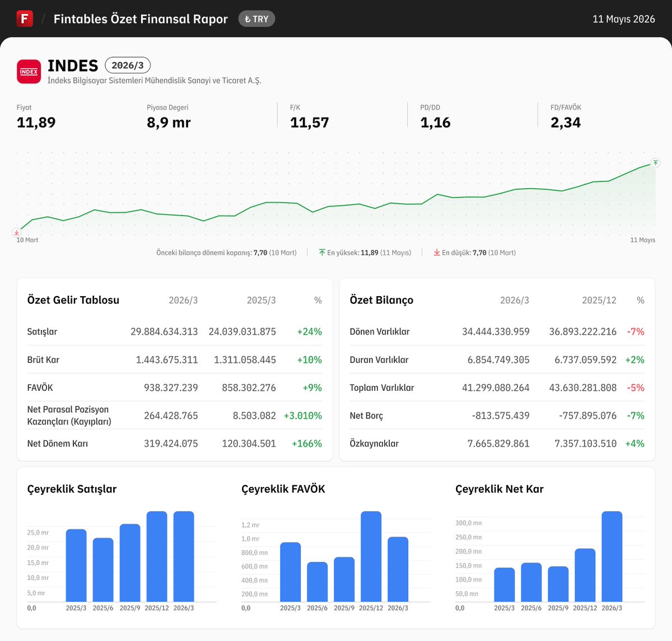Click the 2026/3 bar in Çeyreklik Satışlar
The width and height of the screenshot is (672, 641).
(184, 556)
